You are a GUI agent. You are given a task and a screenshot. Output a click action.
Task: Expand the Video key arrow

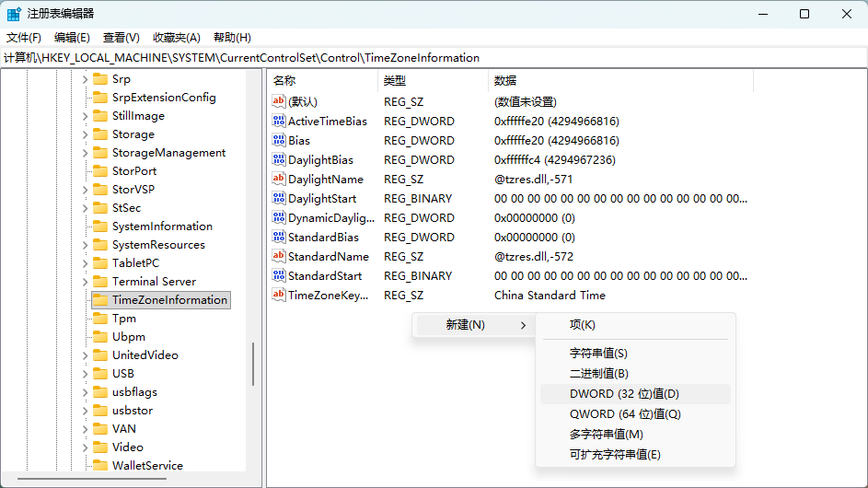[86, 447]
